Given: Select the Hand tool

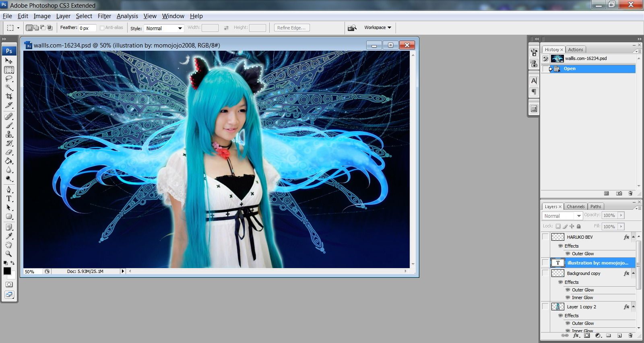Looking at the screenshot, I should click(9, 245).
